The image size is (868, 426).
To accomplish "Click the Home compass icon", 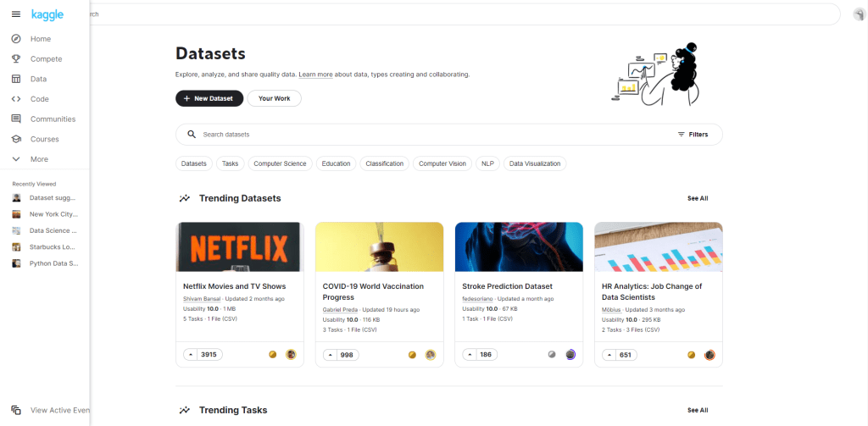I will point(16,39).
